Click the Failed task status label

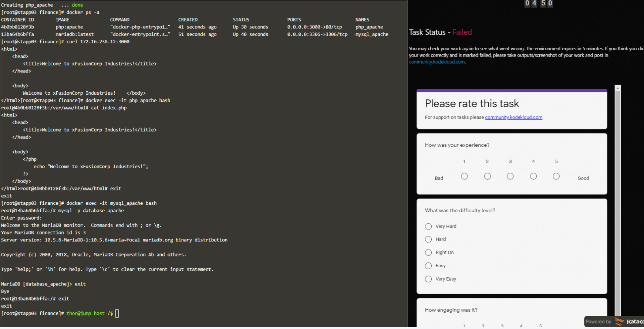coord(462,32)
